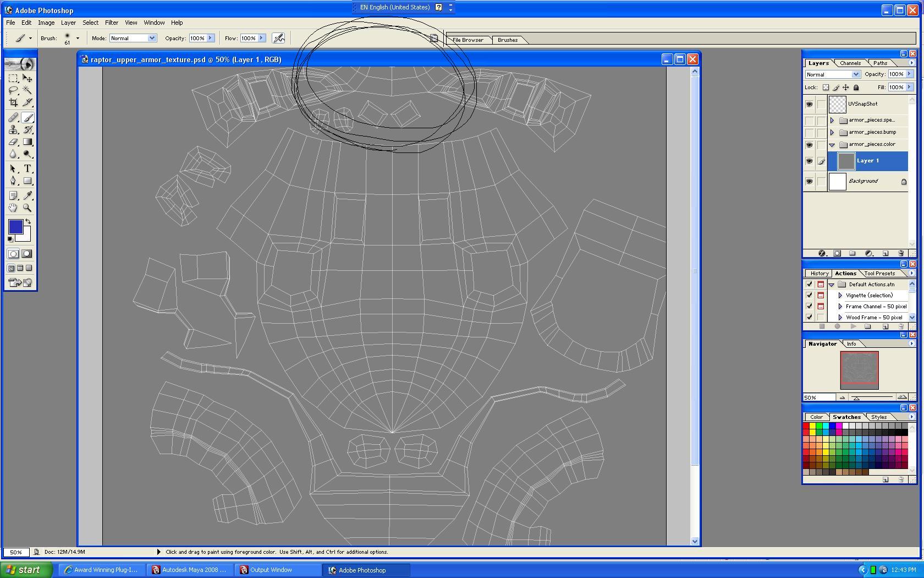Viewport: 924px width, 578px height.
Task: Pick the Hand tool
Action: click(13, 208)
